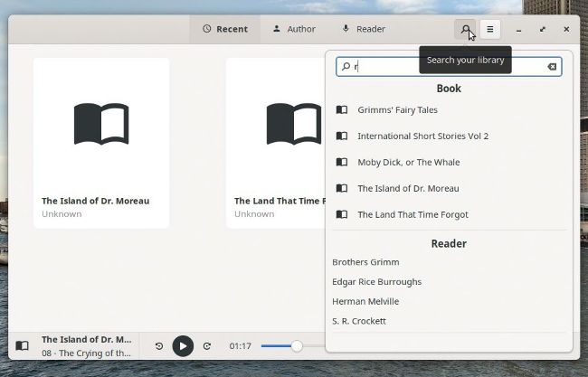Switch to the Reader tab
The width and height of the screenshot is (588, 377).
coord(363,29)
